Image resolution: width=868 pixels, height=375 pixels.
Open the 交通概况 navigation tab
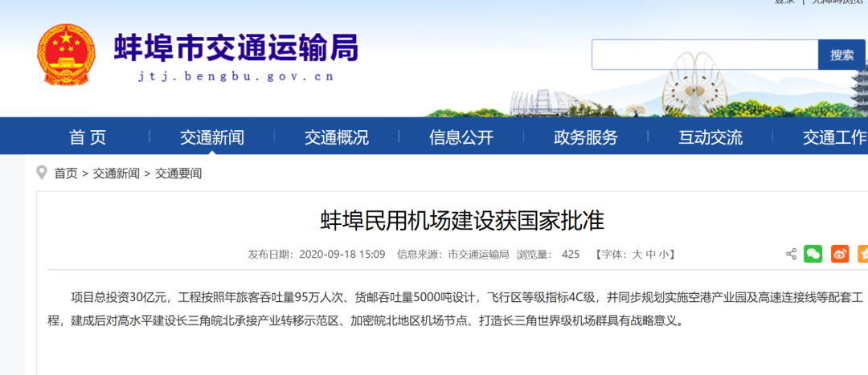pyautogui.click(x=337, y=137)
